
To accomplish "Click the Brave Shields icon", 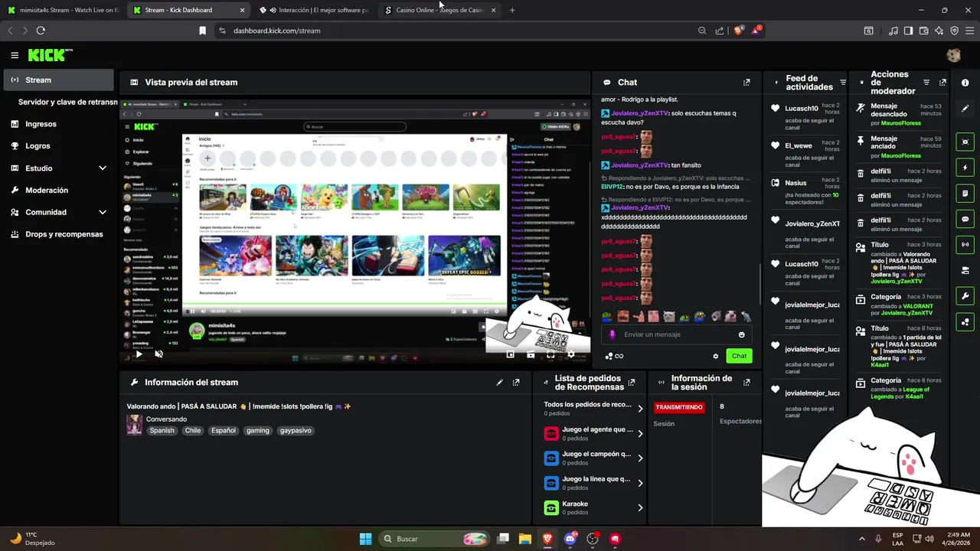I will (738, 31).
